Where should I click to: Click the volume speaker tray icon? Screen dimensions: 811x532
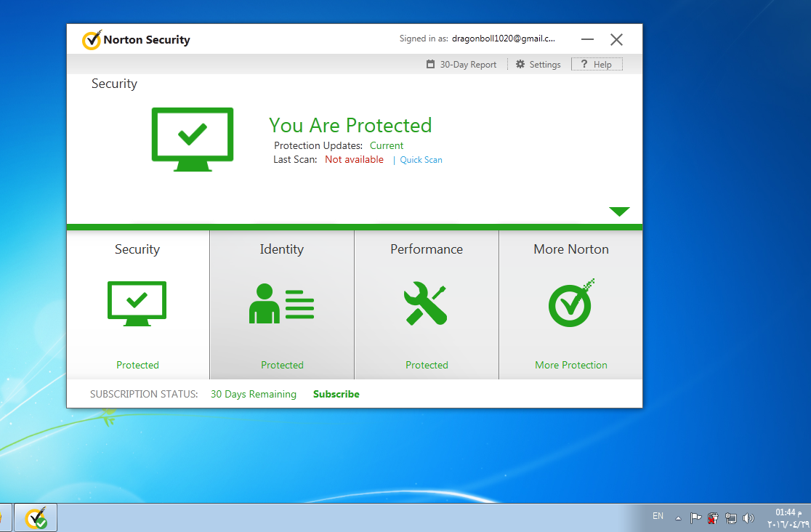tap(748, 517)
